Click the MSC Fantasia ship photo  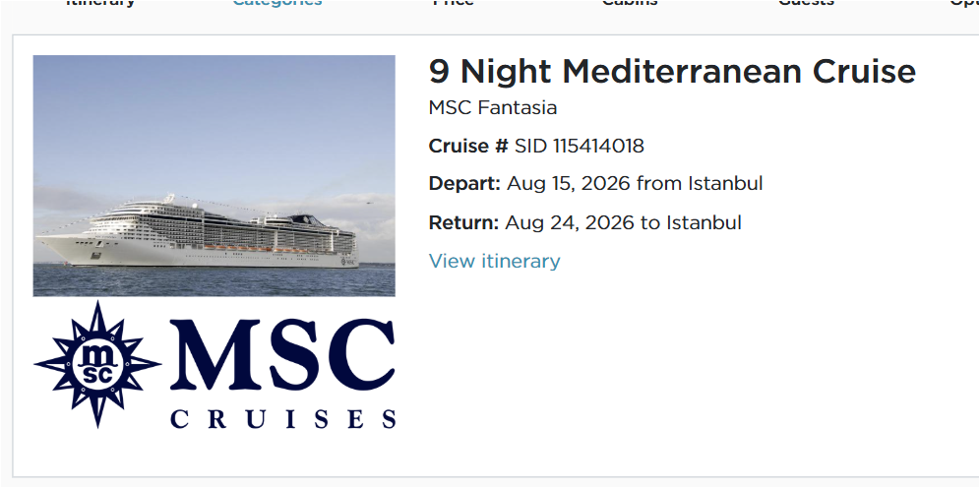[214, 175]
